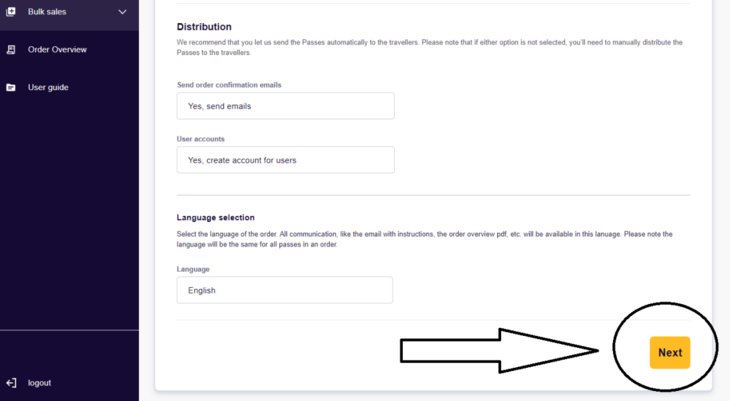Click the large arrow pointing to Next
Viewport: 730px width, 401px height.
tap(499, 351)
